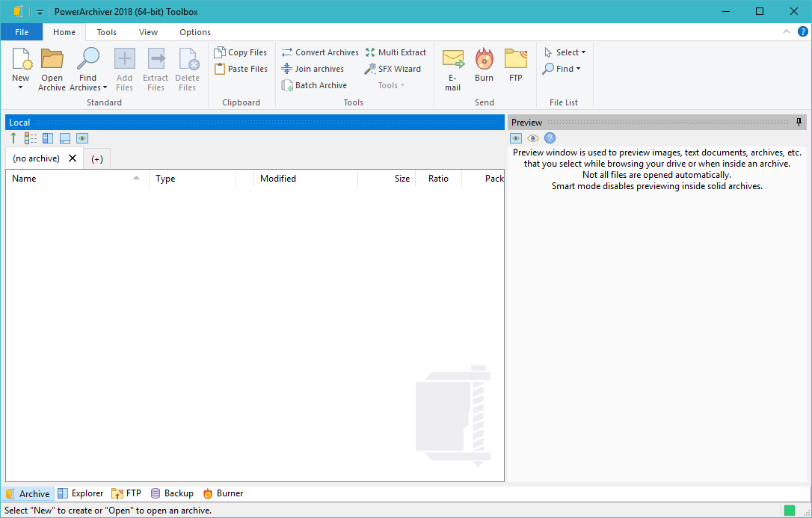
Task: Copy Files to clipboard
Action: coord(241,52)
